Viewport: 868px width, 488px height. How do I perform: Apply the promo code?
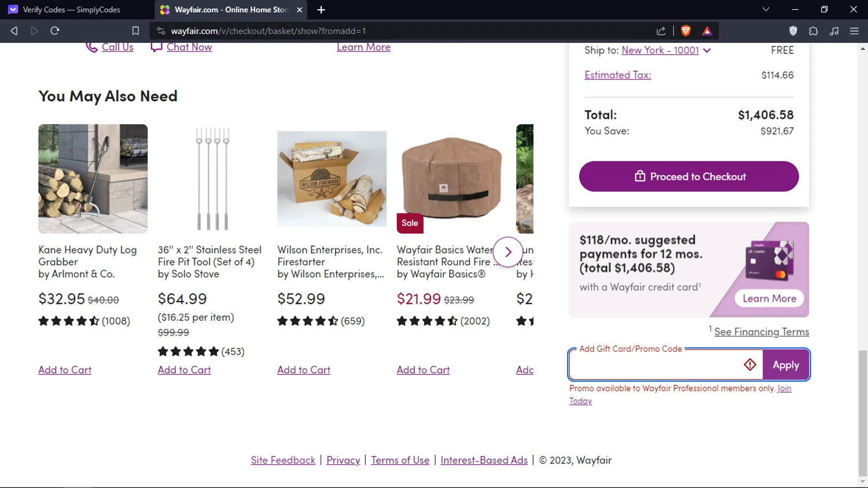(x=786, y=365)
